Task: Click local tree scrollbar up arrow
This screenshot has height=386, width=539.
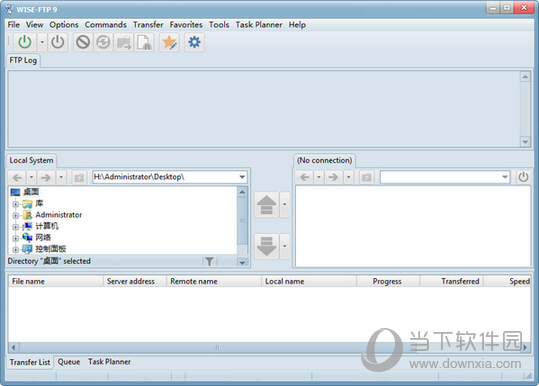Action: coord(242,192)
